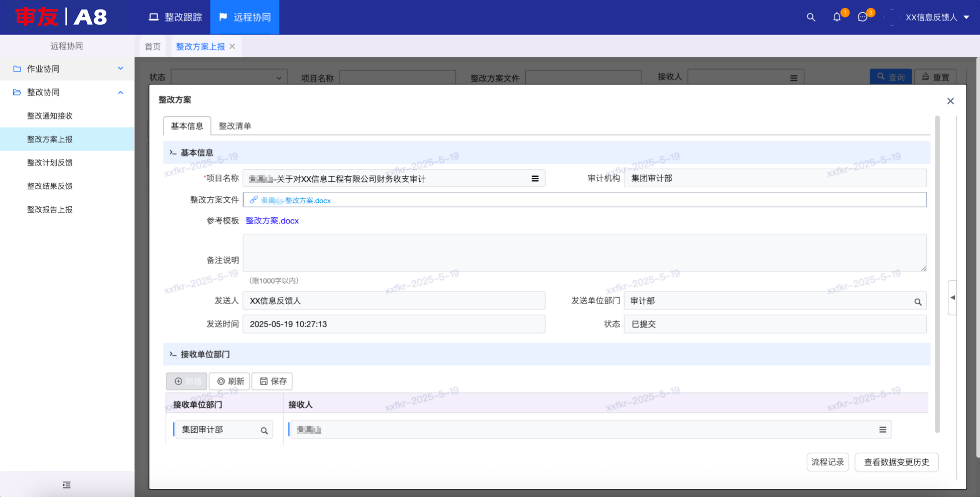The image size is (980, 497).
Task: Open 整改跟踪 in top navigation
Action: click(175, 18)
